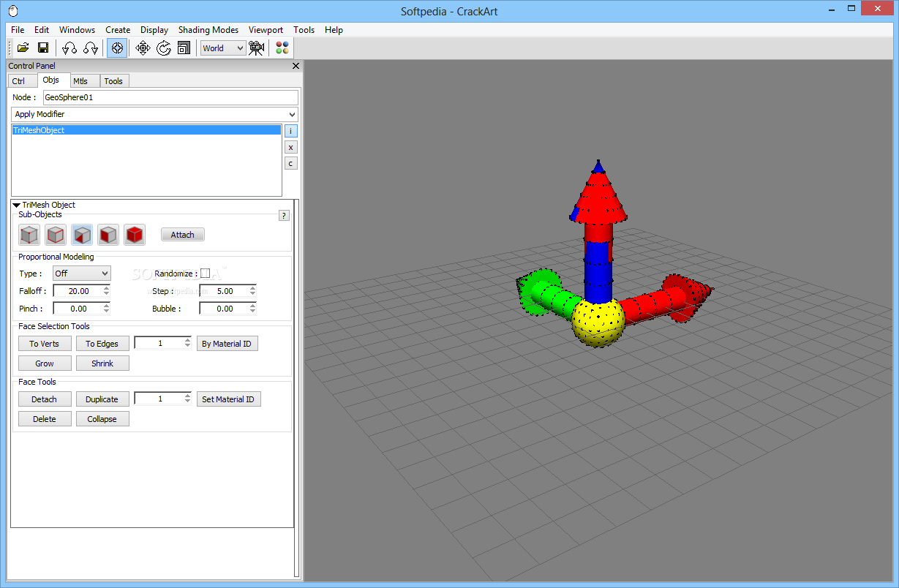Click the Falloff value spinner arrows
This screenshot has width=899, height=588.
coord(107,291)
